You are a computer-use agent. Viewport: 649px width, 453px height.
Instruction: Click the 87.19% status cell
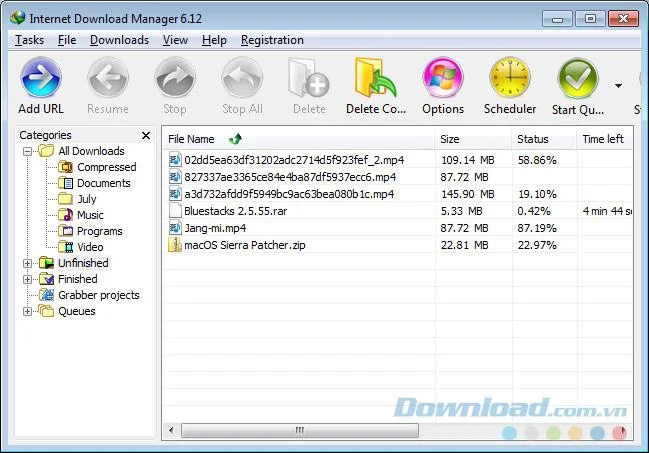click(x=537, y=228)
